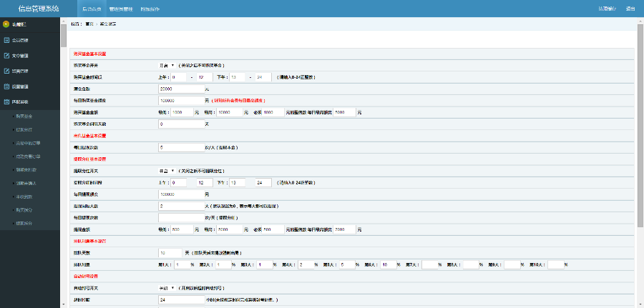Click the 首页 link in the breadcrumb
Image resolution: width=644 pixels, height=308 pixels.
coord(89,24)
